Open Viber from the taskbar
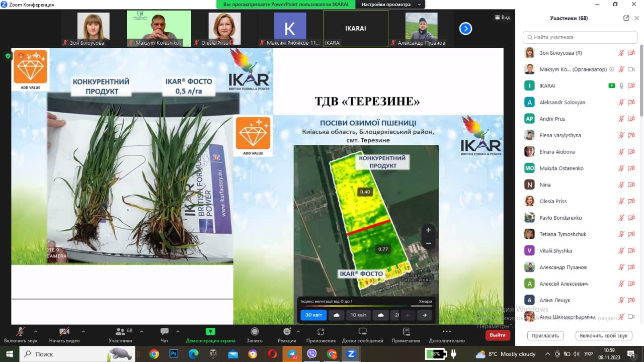This screenshot has width=644, height=362. tap(312, 354)
